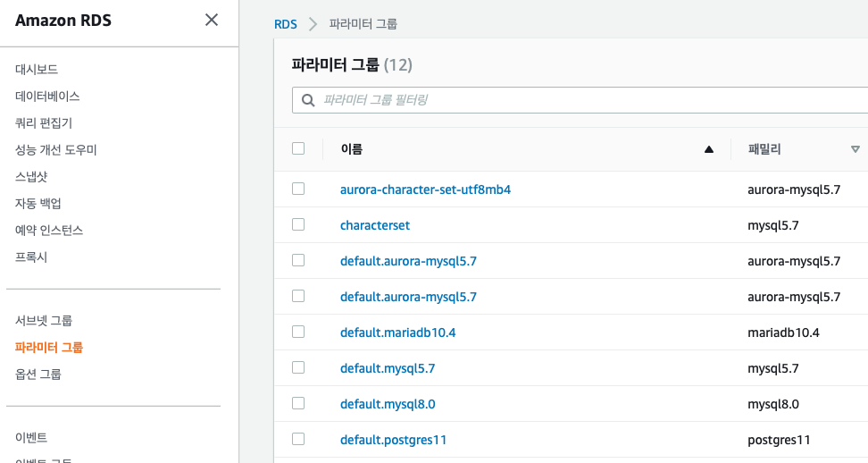The height and width of the screenshot is (463, 868).
Task: Select checkbox for characterset row
Action: point(298,224)
